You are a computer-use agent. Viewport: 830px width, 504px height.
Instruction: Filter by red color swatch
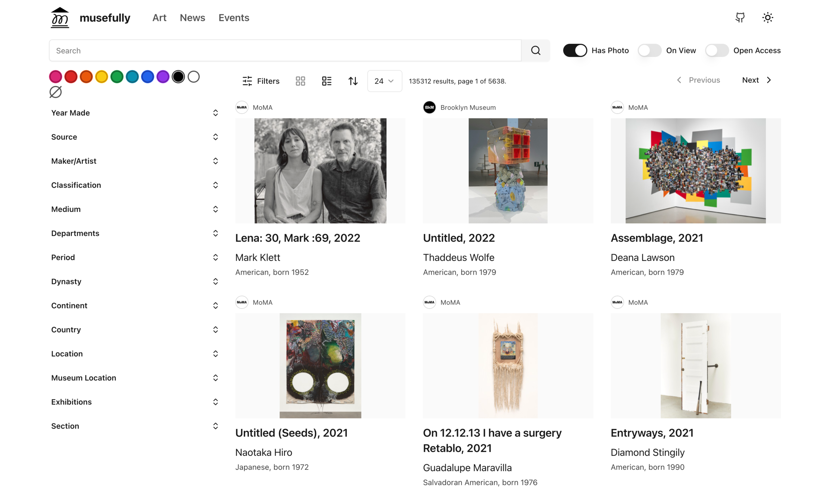pos(71,77)
